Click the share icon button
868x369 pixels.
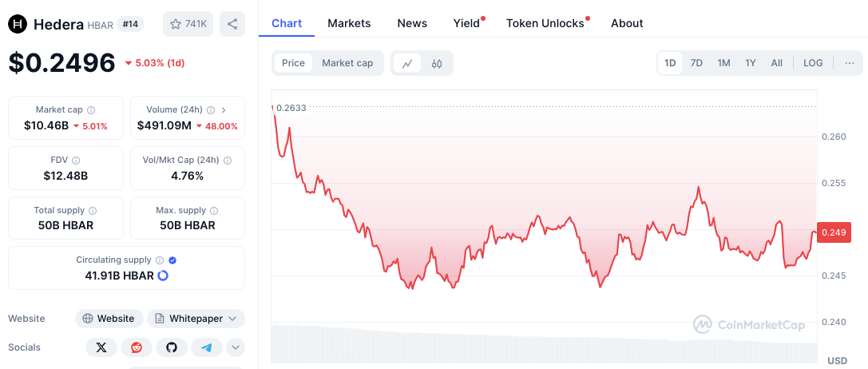(x=232, y=24)
